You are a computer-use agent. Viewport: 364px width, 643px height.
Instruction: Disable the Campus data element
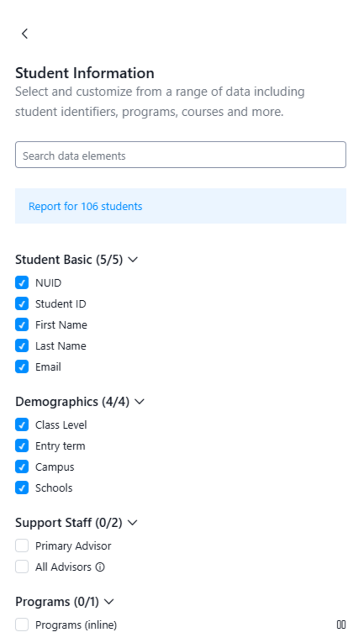[21, 467]
